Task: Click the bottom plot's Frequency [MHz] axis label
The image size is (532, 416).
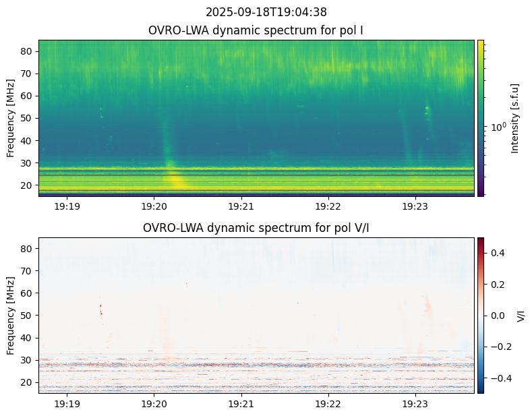Action: tap(11, 316)
